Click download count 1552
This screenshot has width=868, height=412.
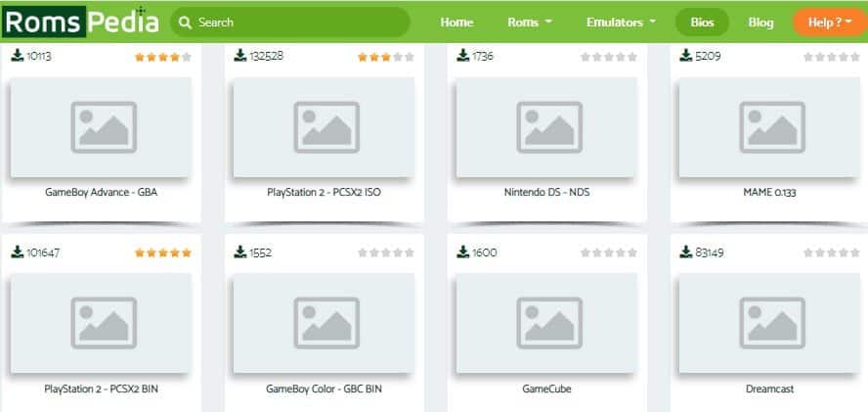coord(261,252)
